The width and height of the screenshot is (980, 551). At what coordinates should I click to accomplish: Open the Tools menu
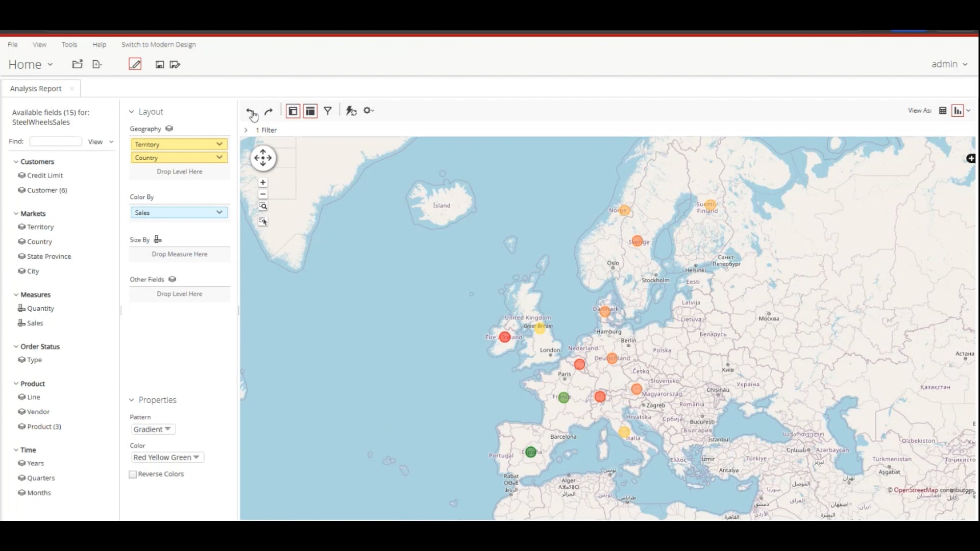(69, 44)
